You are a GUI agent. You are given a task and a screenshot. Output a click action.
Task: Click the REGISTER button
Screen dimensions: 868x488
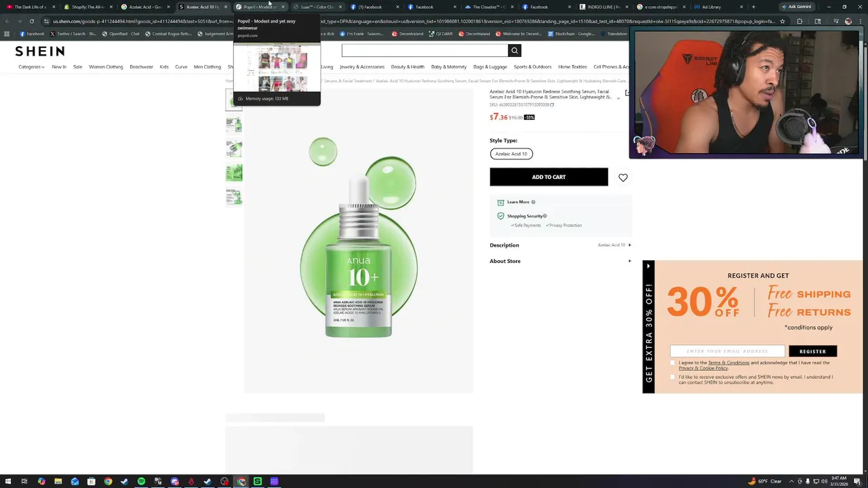point(812,351)
